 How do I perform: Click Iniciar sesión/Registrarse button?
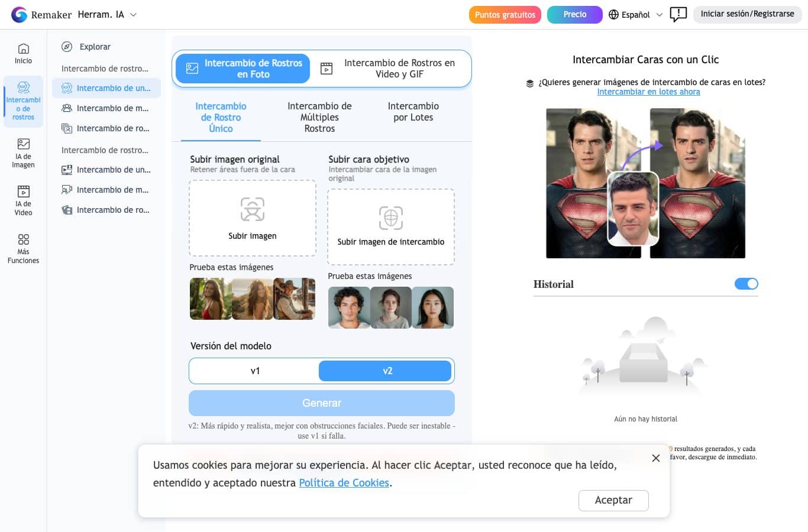(x=747, y=14)
